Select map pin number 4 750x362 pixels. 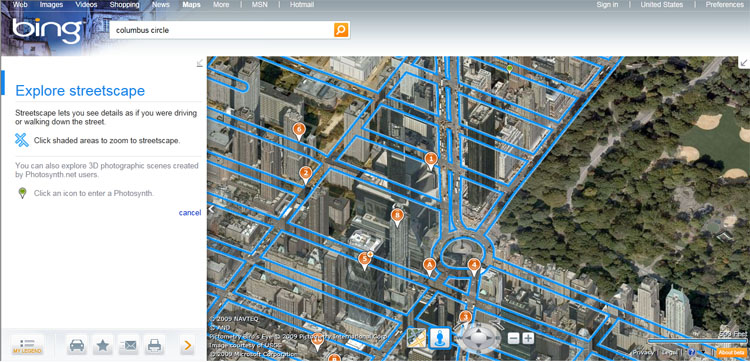point(474,267)
